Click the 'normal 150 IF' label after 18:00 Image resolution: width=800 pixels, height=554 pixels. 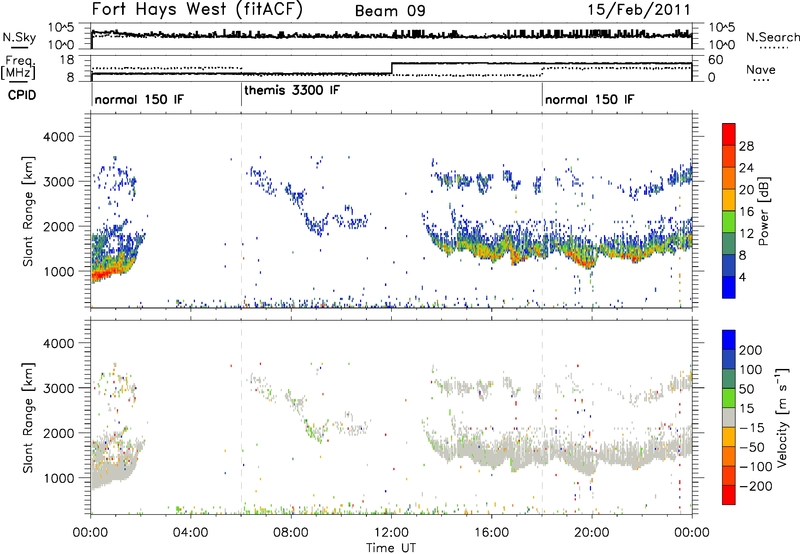589,99
